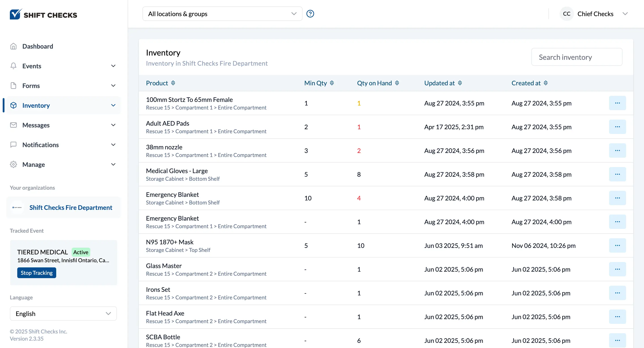644x348 pixels.
Task: Click the Events bell icon
Action: (x=13, y=66)
